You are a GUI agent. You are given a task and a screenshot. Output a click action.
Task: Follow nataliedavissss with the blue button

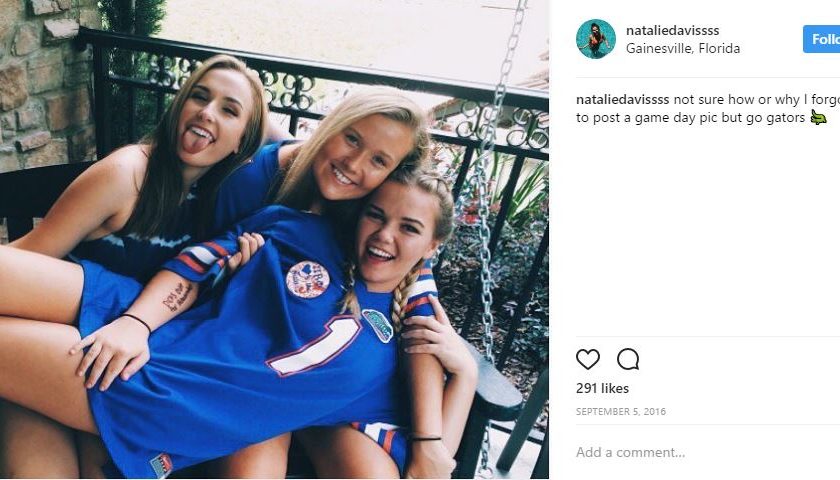(x=821, y=39)
